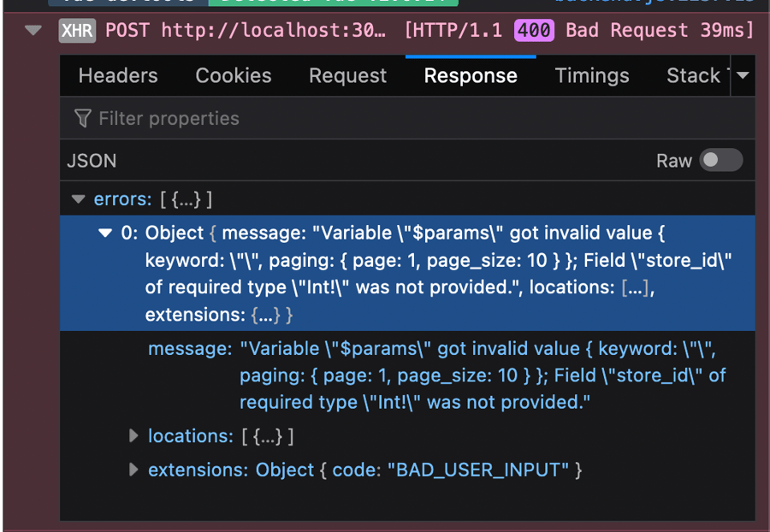This screenshot has width=770, height=532.
Task: Select the Response tab
Action: pyautogui.click(x=471, y=75)
